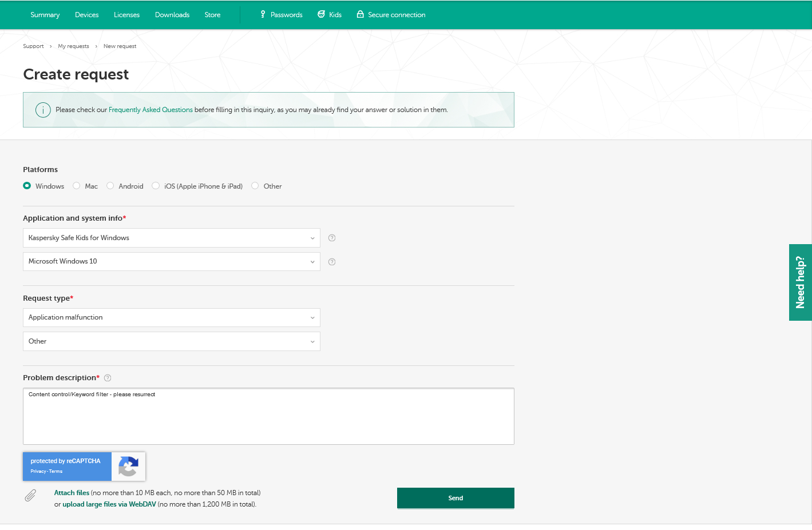Open the reCAPTCHA Privacy link
The height and width of the screenshot is (530, 812).
tap(38, 471)
